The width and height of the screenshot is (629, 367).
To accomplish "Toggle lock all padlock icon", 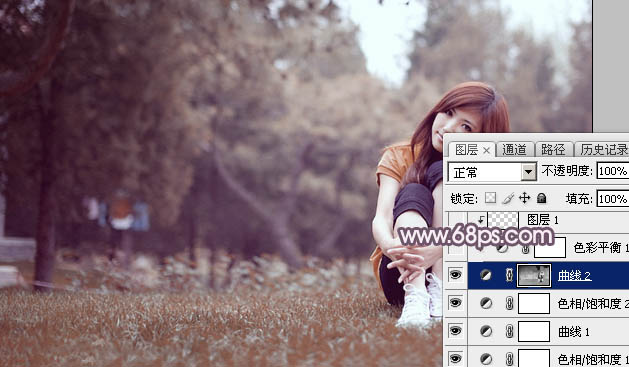I will (542, 198).
